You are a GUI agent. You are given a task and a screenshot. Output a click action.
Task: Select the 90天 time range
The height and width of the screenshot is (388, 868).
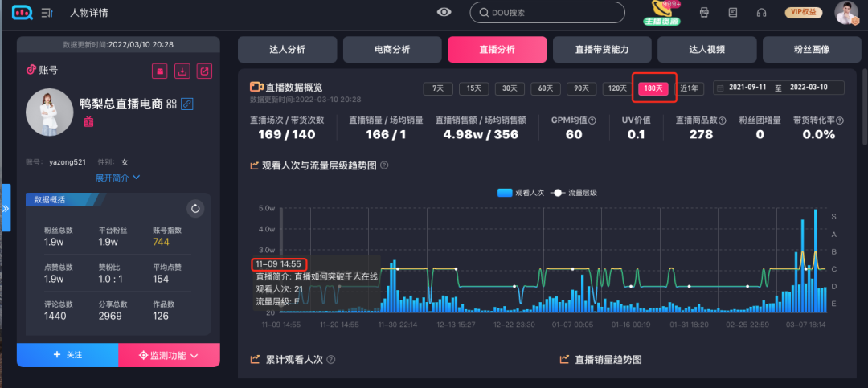581,88
